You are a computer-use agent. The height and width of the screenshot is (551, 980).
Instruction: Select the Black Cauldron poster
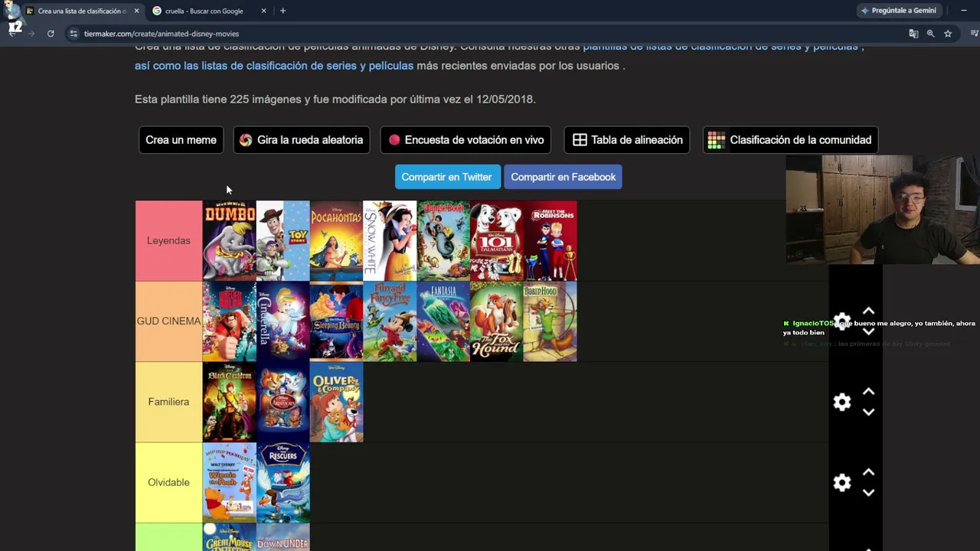click(230, 402)
